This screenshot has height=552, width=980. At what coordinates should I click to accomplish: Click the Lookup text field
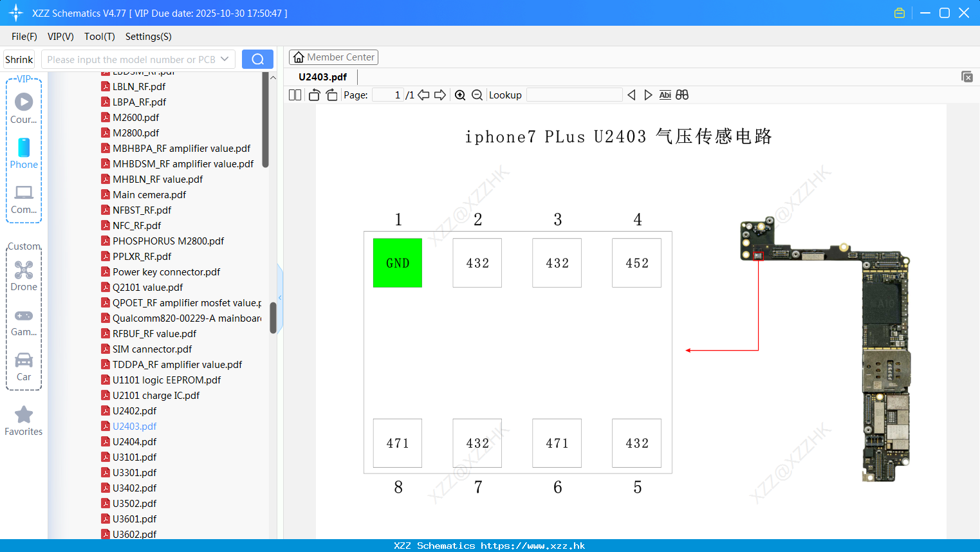click(574, 95)
